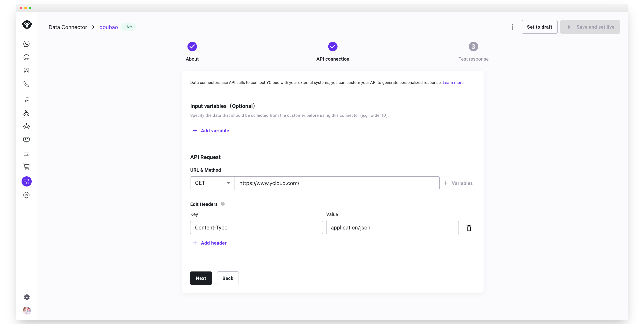Delete the Content-Type header row

click(469, 228)
